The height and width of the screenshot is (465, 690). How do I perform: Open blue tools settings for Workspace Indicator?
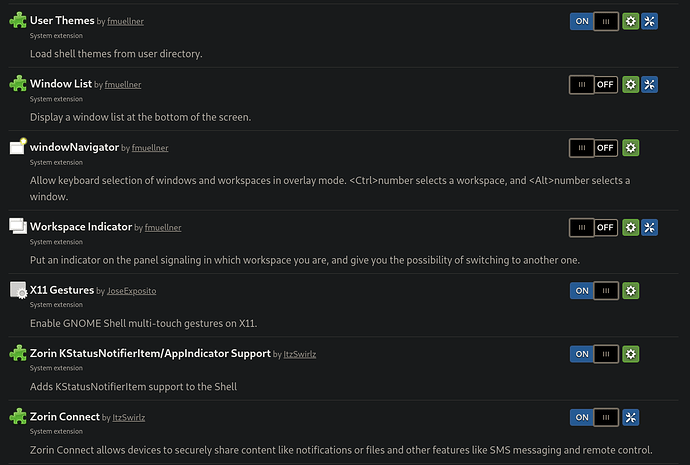[x=649, y=227]
